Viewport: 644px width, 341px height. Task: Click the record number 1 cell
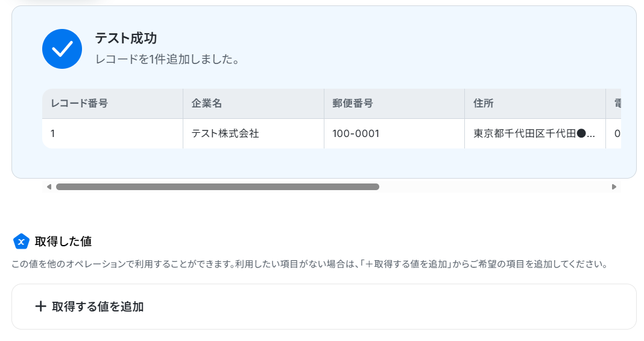click(113, 133)
